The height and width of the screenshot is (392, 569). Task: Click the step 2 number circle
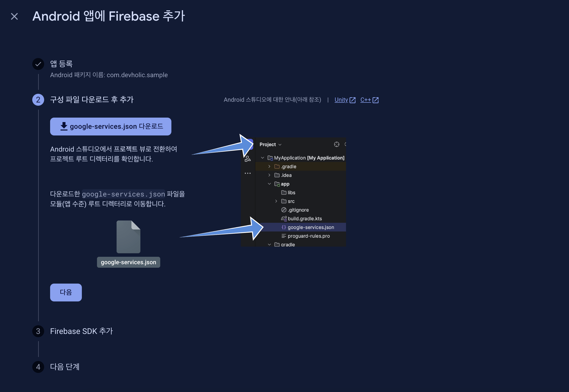(38, 100)
